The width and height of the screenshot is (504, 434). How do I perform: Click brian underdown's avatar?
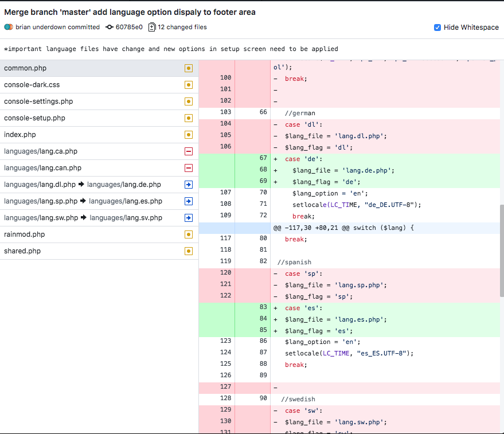[9, 27]
